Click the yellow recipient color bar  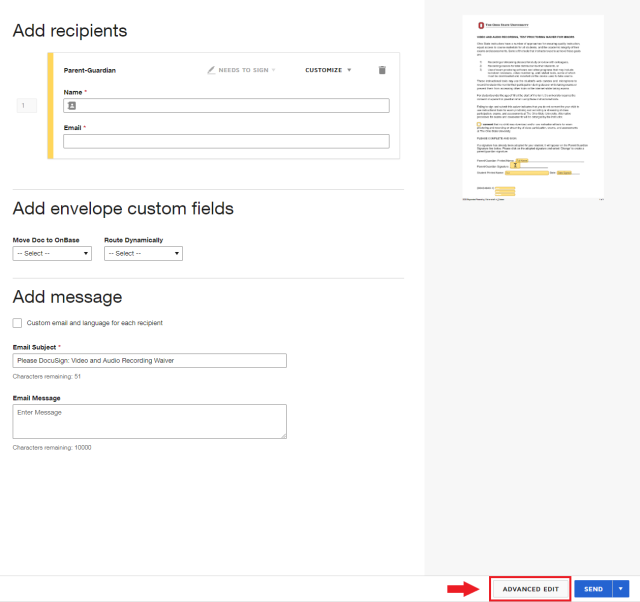pos(50,106)
